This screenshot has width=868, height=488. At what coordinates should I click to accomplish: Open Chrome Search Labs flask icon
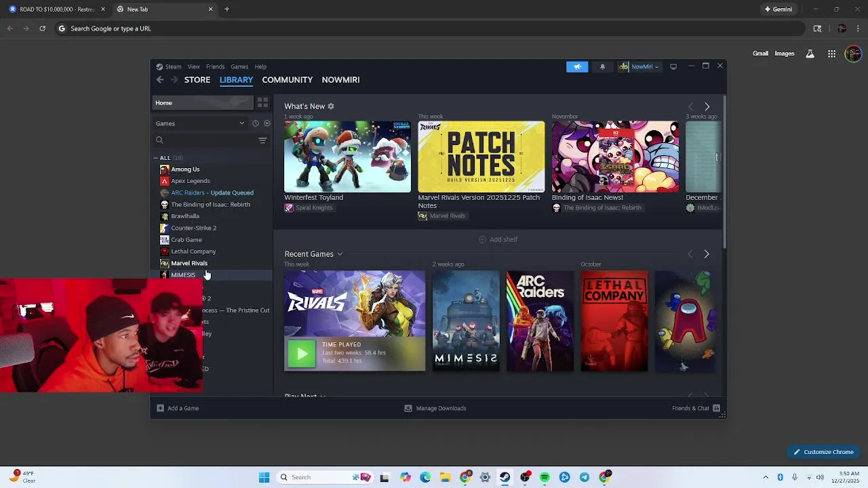(810, 54)
